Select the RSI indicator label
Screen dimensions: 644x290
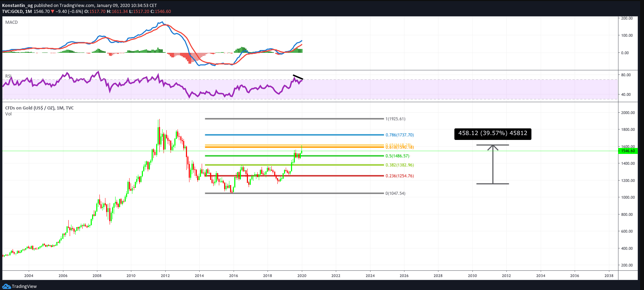[x=8, y=76]
